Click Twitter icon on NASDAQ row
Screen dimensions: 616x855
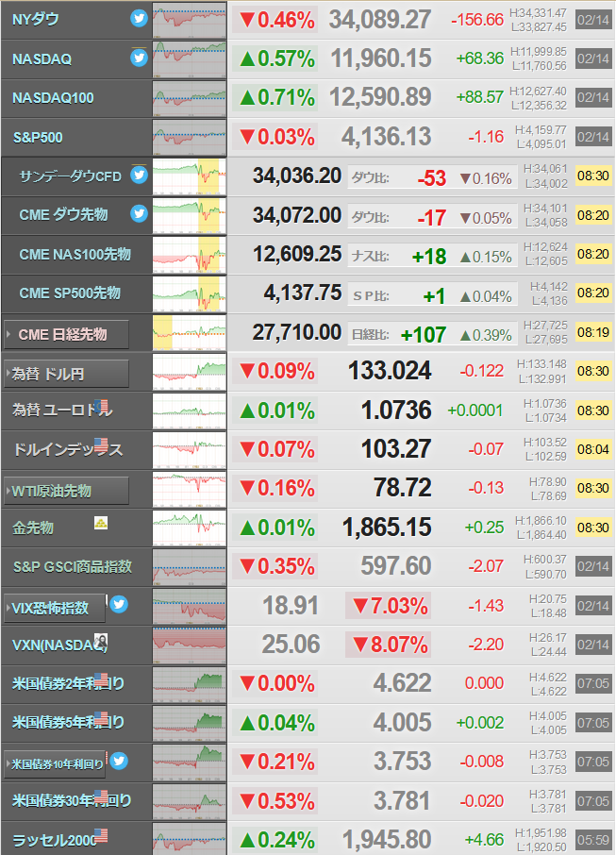click(139, 58)
